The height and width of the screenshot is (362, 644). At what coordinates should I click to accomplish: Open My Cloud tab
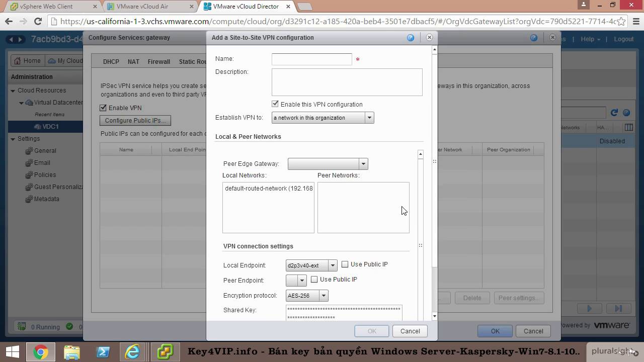64,61
